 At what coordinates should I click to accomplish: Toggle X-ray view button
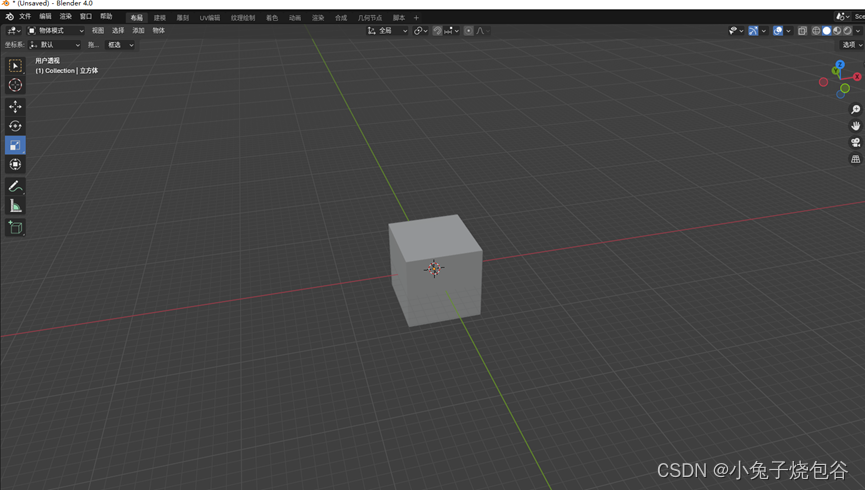click(802, 31)
